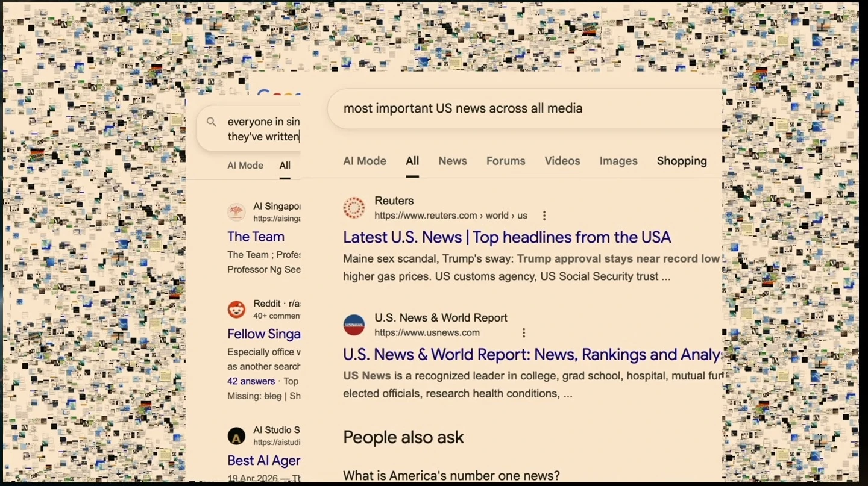The image size is (868, 486).
Task: Open the three-dot menu beside the Reuters URL
Action: [x=544, y=216]
